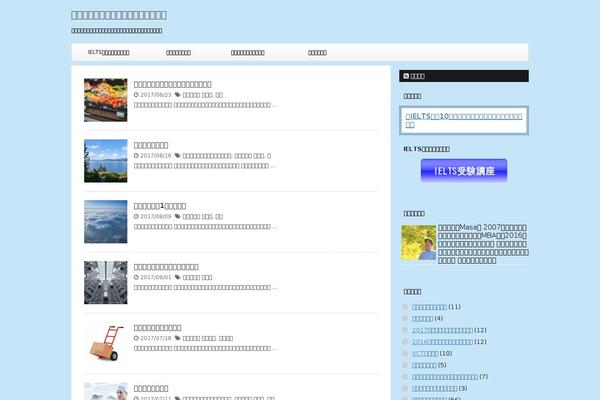The image size is (600, 400).
Task: Open the lake and blue sky thumbnail
Action: click(106, 161)
